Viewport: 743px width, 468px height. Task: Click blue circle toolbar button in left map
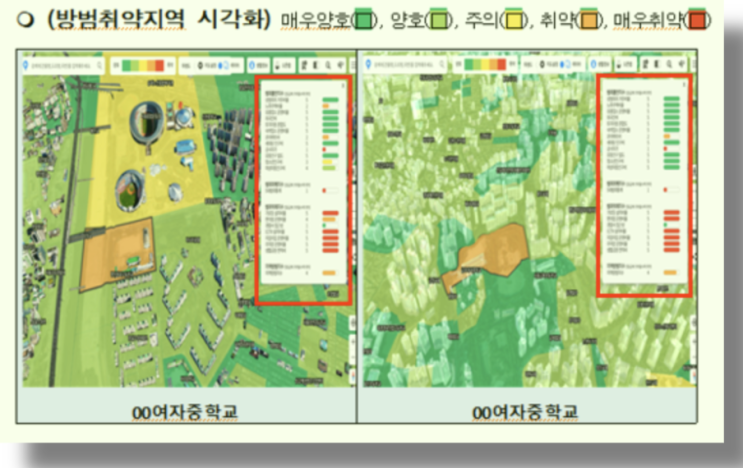pyautogui.click(x=252, y=65)
